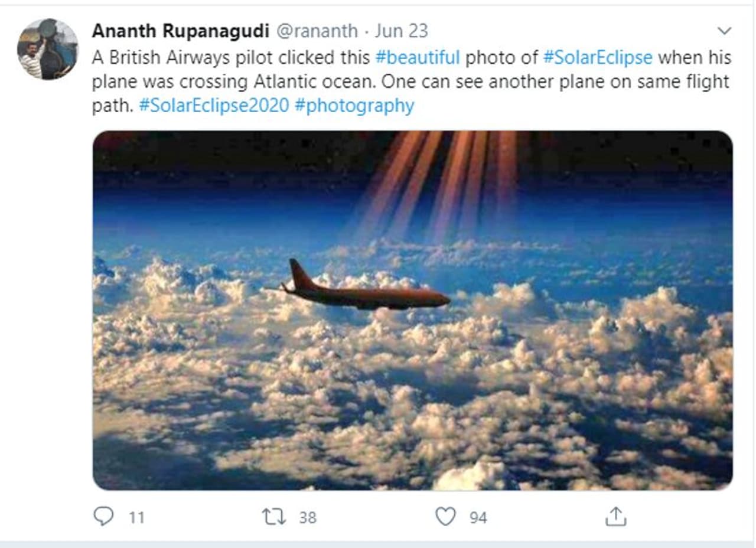Click the like count 94
This screenshot has width=756, height=548.
click(478, 518)
